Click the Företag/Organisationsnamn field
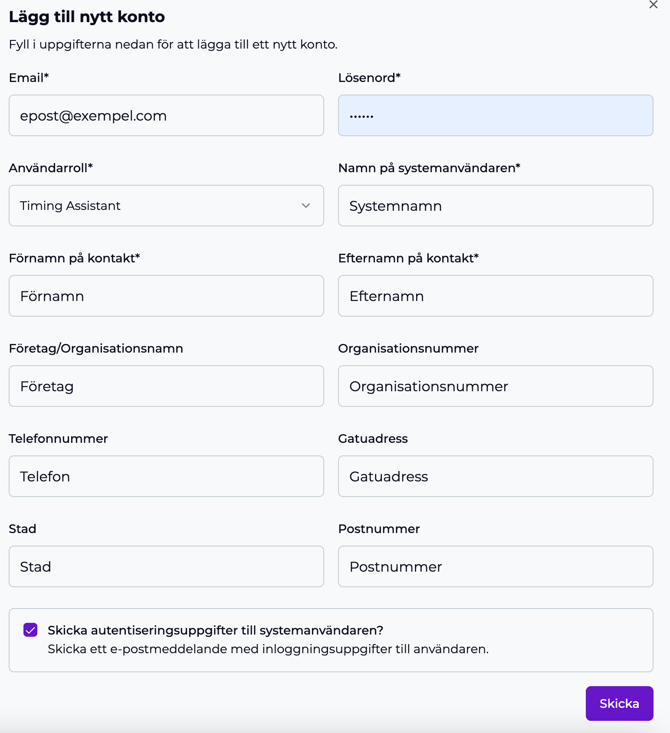Screen dimensions: 670x733 pyautogui.click(x=166, y=386)
